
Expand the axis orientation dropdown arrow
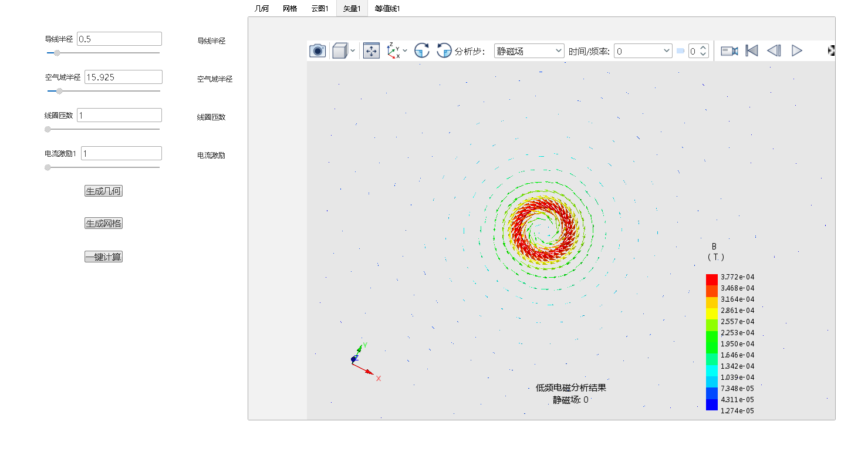pos(405,51)
